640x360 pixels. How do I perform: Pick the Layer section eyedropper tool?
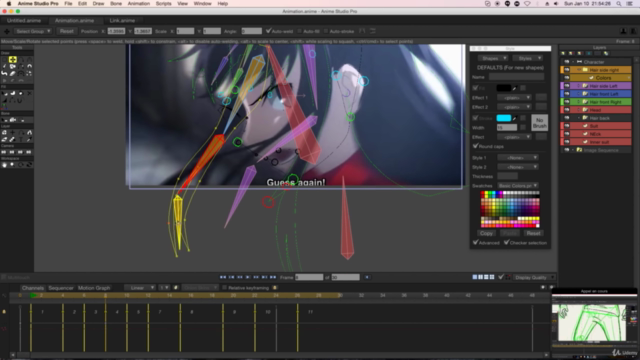pyautogui.click(x=29, y=139)
